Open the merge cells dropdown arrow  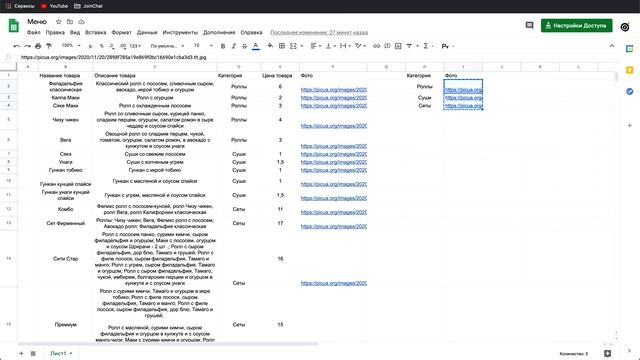click(302, 46)
